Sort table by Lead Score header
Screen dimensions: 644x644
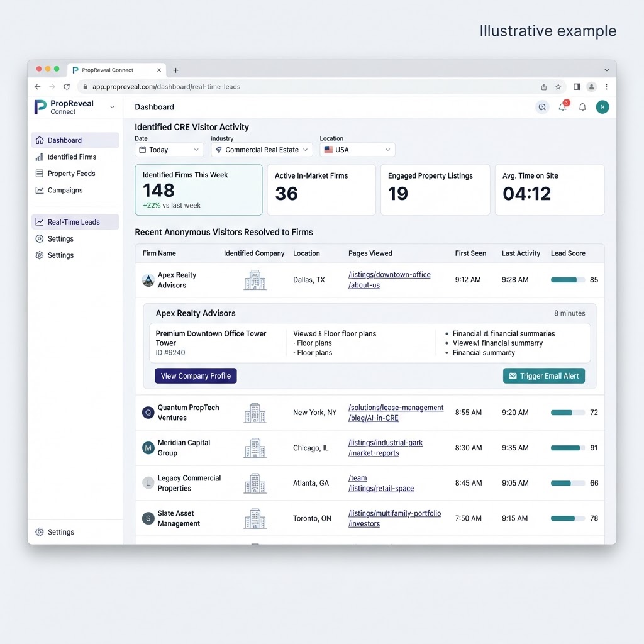pos(568,253)
